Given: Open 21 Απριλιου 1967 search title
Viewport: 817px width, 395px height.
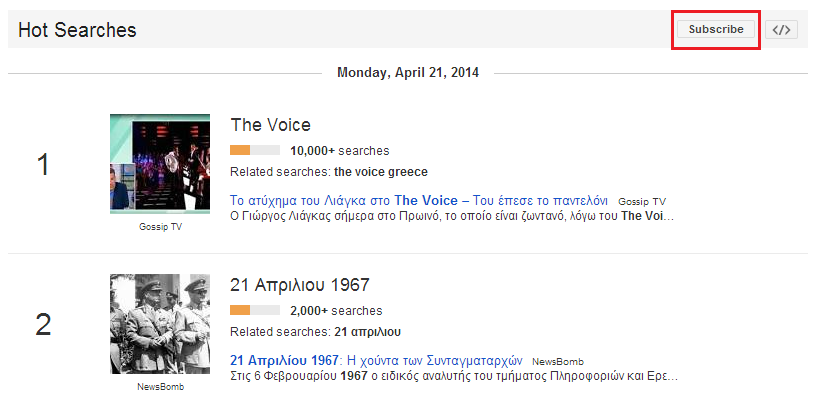Looking at the screenshot, I should pos(300,285).
